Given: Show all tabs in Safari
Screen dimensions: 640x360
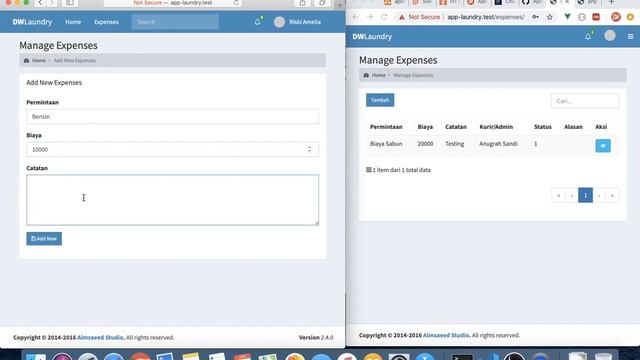Looking at the screenshot, I should [x=322, y=3].
